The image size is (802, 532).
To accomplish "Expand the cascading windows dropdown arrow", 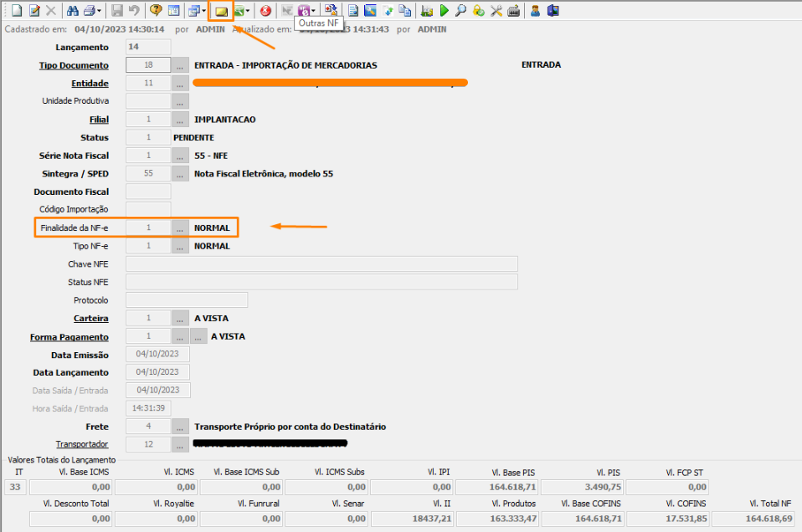I will (203, 11).
